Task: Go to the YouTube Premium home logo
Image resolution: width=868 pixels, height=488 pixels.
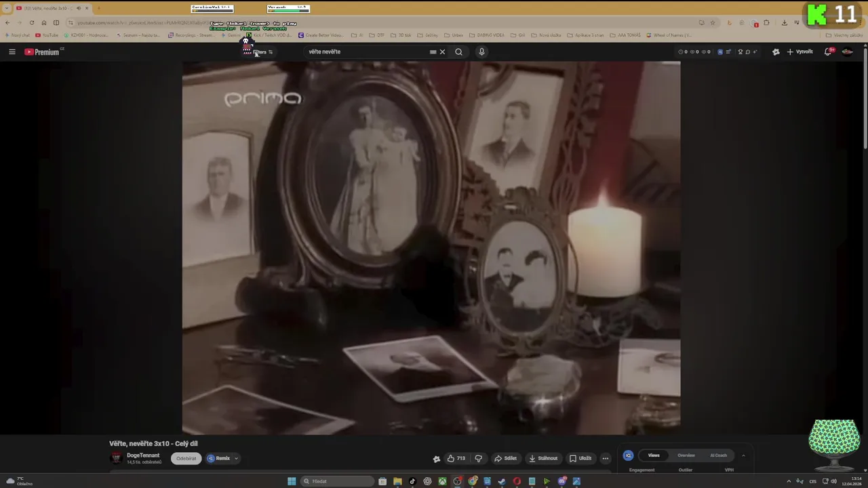Action: pos(43,52)
